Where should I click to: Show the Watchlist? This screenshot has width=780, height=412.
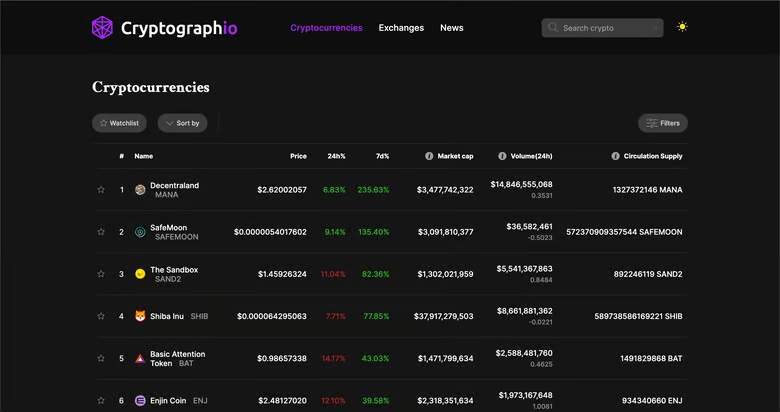coord(119,123)
